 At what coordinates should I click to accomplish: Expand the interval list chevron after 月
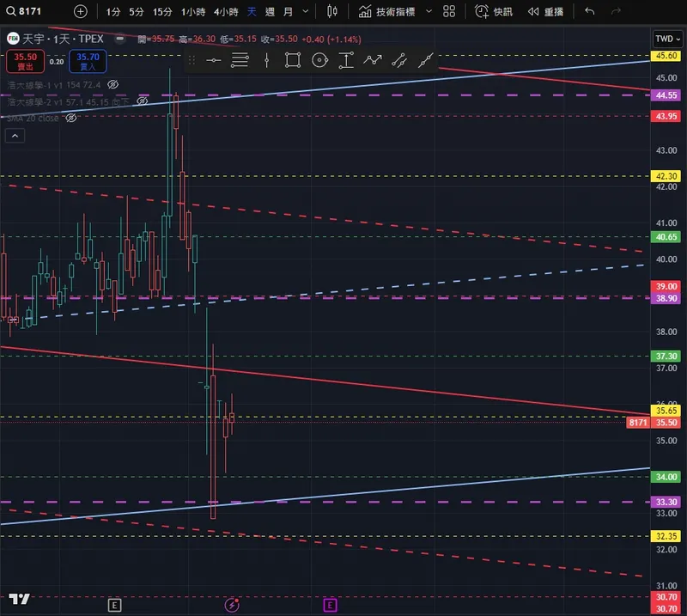[x=306, y=12]
